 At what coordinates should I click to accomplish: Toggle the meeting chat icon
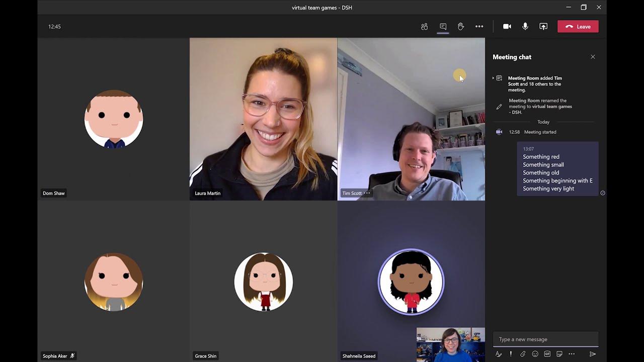coord(443,27)
